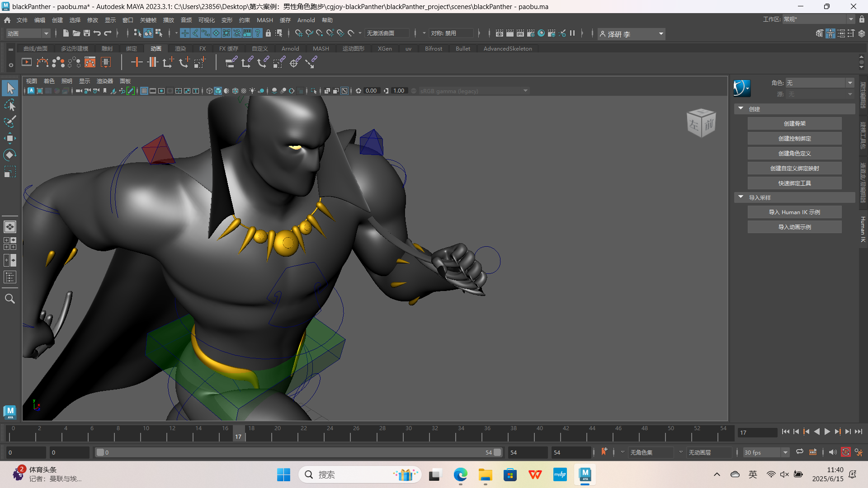Screen dimensions: 868x488
Task: Toggle viewport grid display
Action: [144, 91]
